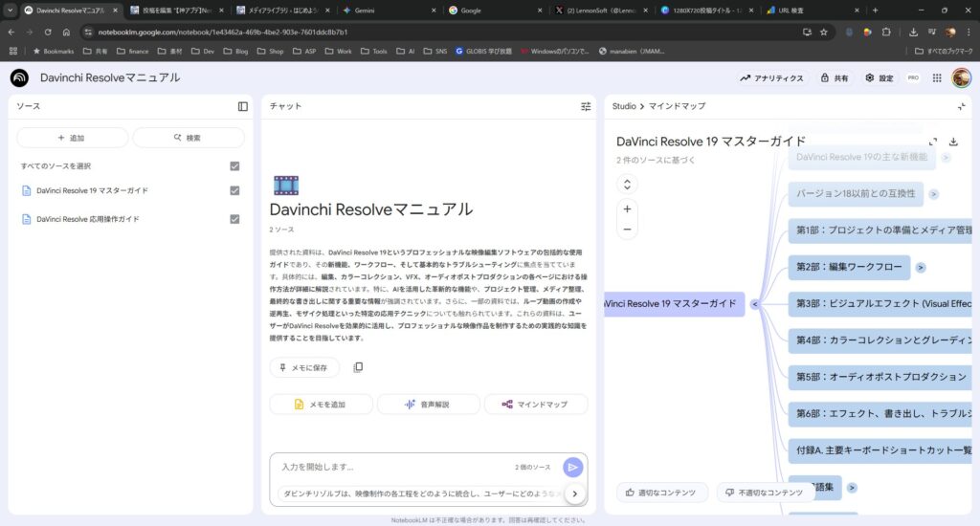
Task: Open the すべてのブックマーク folder
Action: coord(943,52)
